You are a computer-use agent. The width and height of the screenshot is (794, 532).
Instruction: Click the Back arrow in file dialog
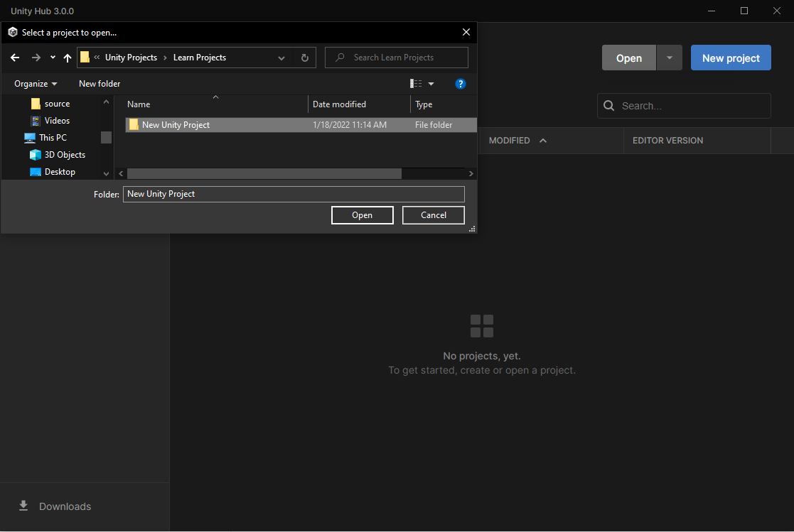tap(15, 58)
